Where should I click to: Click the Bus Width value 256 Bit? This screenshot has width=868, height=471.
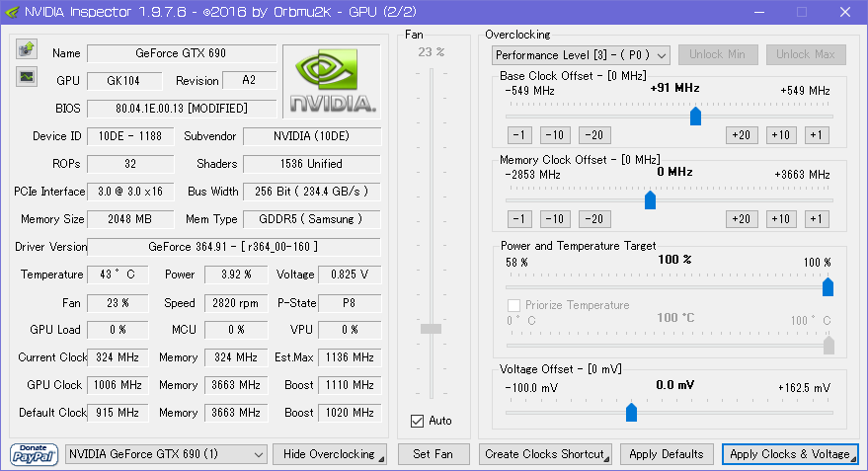coord(312,192)
